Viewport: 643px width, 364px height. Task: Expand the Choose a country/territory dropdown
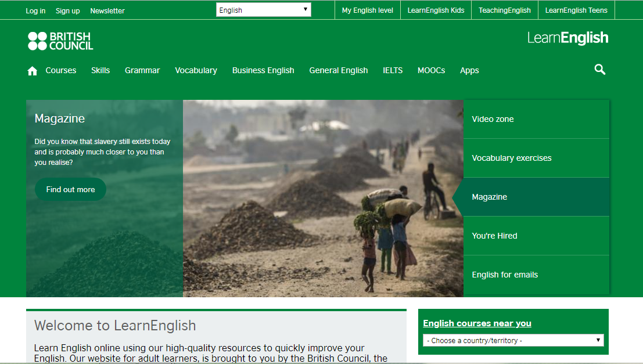513,340
